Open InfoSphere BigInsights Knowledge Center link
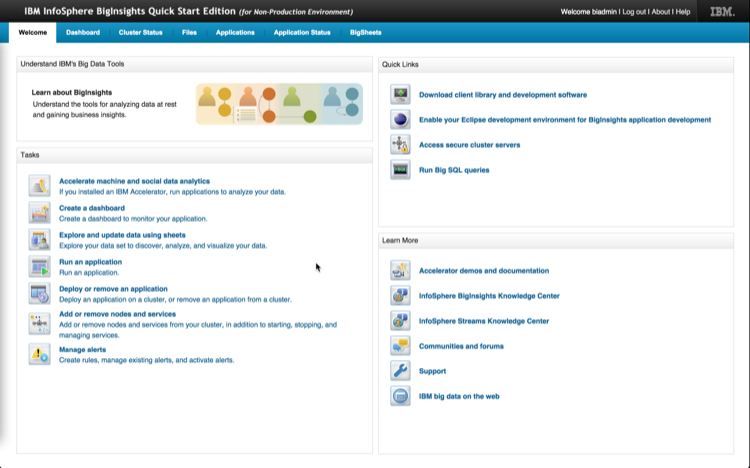 [489, 296]
